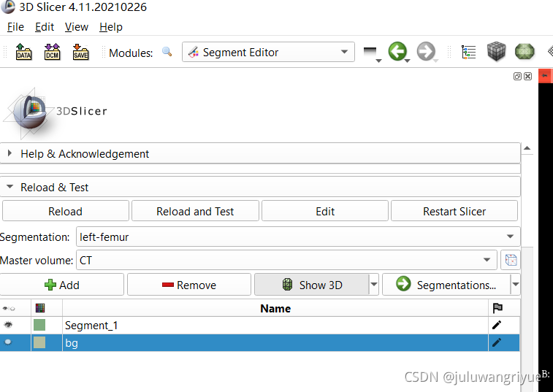The image size is (553, 392).
Task: Click bg segment status pencil icon
Action: point(497,342)
